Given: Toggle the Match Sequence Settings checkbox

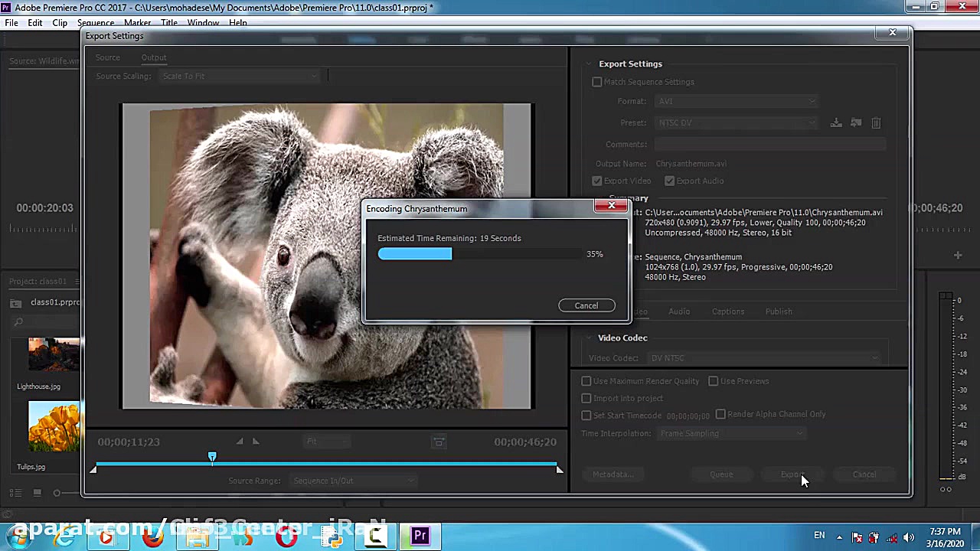Looking at the screenshot, I should [597, 82].
